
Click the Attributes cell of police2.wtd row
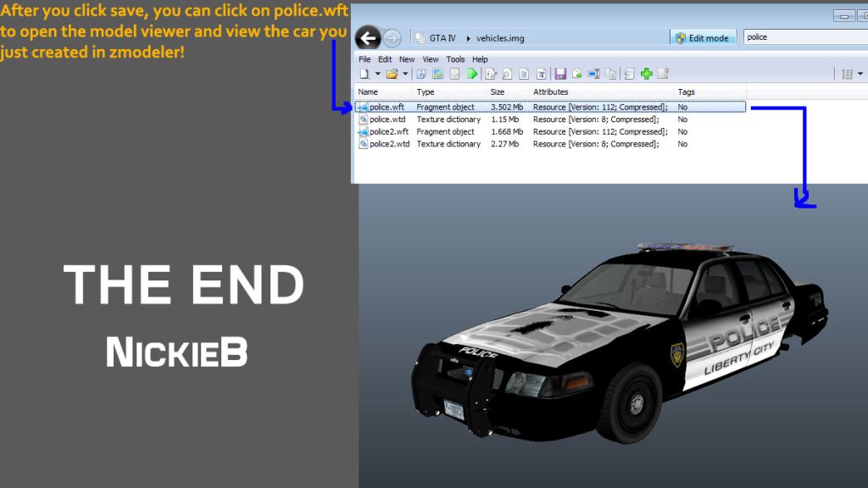pyautogui.click(x=596, y=144)
